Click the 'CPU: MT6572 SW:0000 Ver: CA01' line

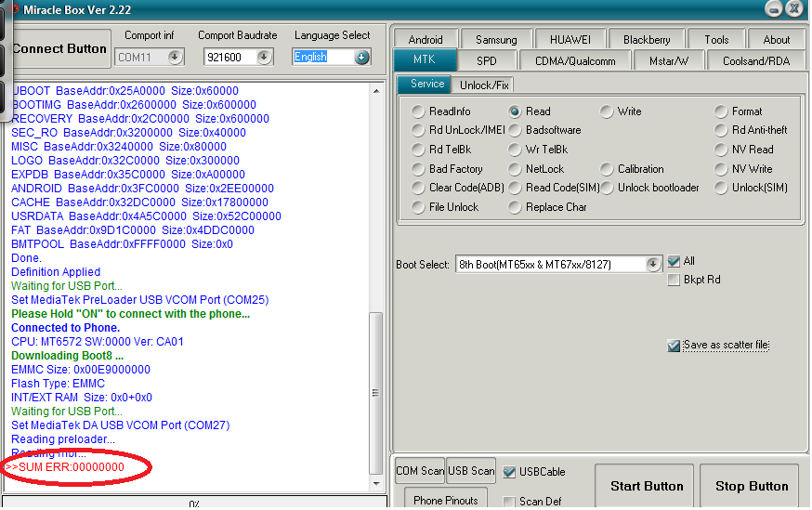98,342
